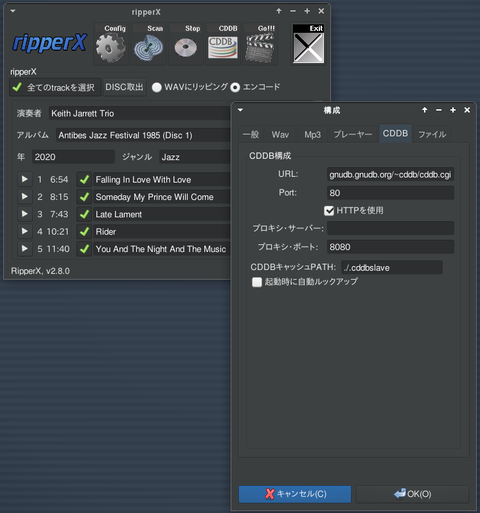Click track 1 duration 6:54
Viewport: 480px width, 513px height.
(x=59, y=179)
